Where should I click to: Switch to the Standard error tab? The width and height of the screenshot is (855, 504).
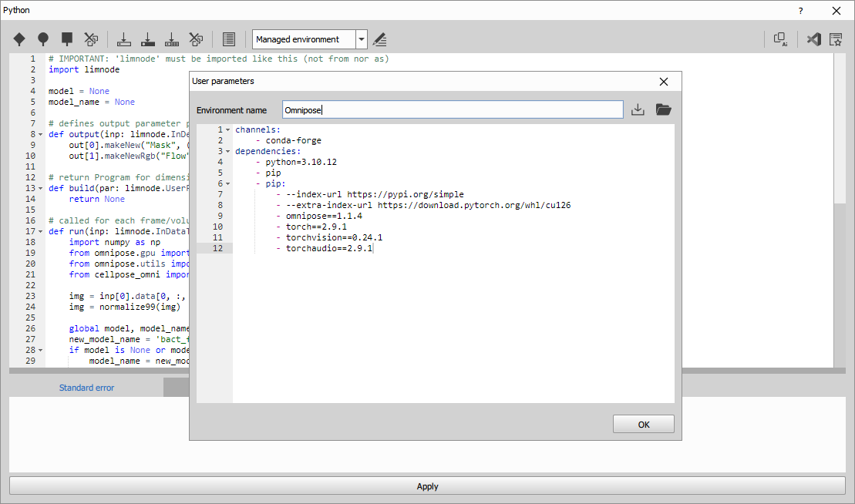click(x=86, y=388)
